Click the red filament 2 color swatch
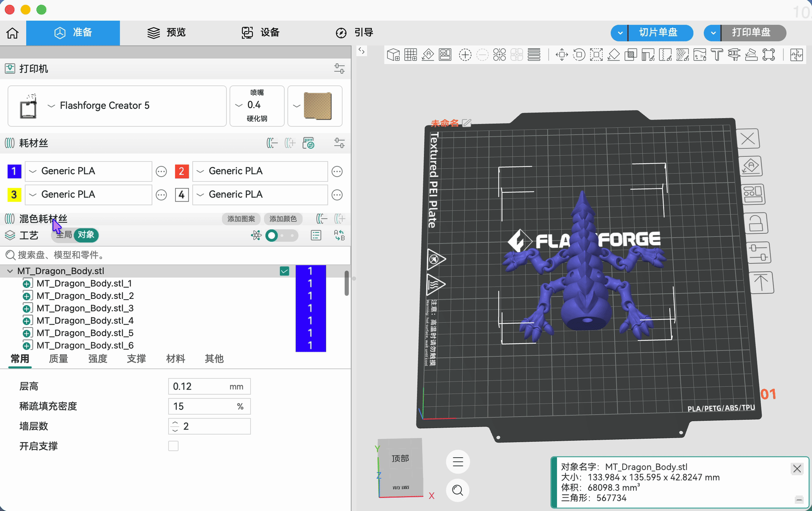This screenshot has width=812, height=511. (181, 171)
